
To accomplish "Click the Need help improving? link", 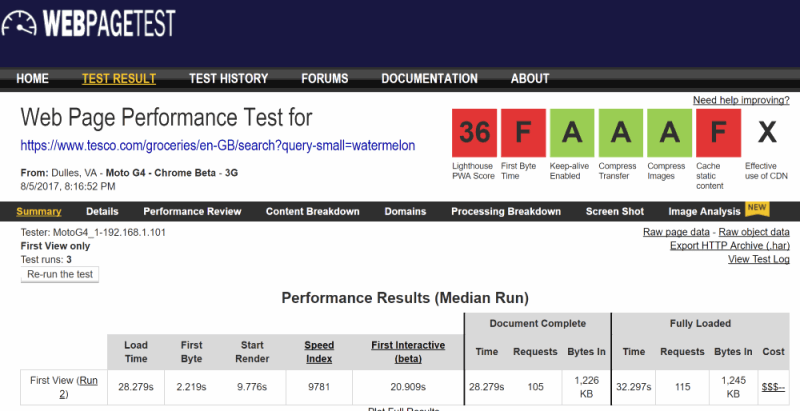I will [x=741, y=100].
